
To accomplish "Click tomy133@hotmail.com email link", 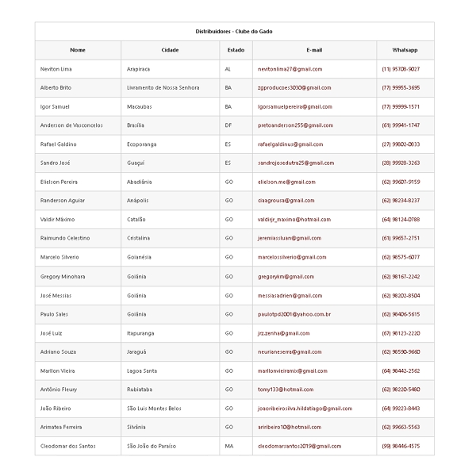I will 286,390.
